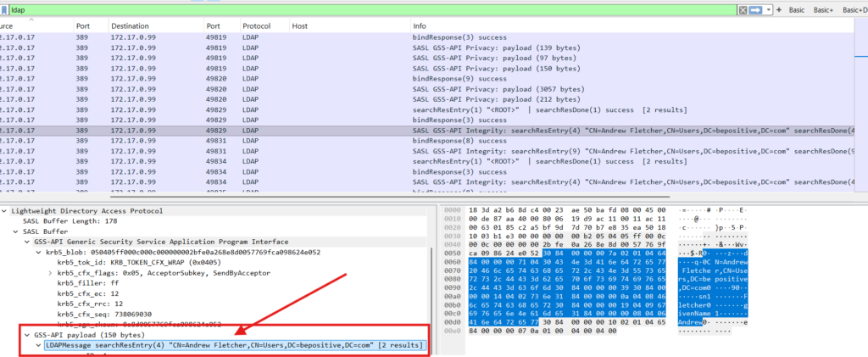Click the filter bookmark icon left of ldap
This screenshot has width=868, height=357.
pyautogui.click(x=4, y=9)
